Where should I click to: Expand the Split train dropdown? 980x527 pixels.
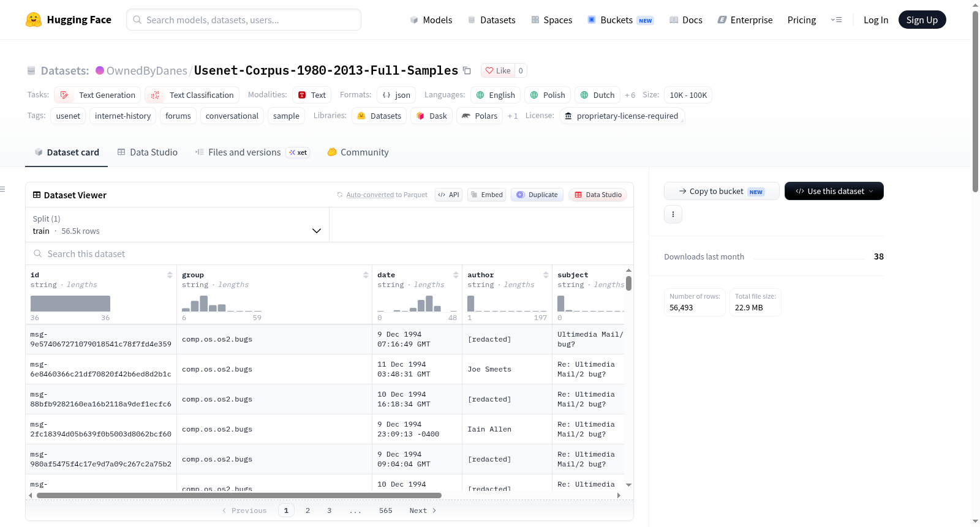[x=177, y=225]
